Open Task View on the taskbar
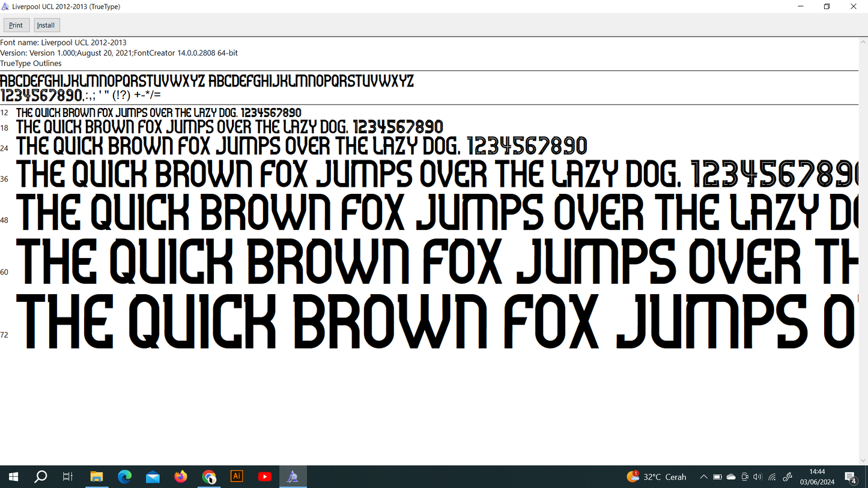The width and height of the screenshot is (868, 488). (67, 477)
